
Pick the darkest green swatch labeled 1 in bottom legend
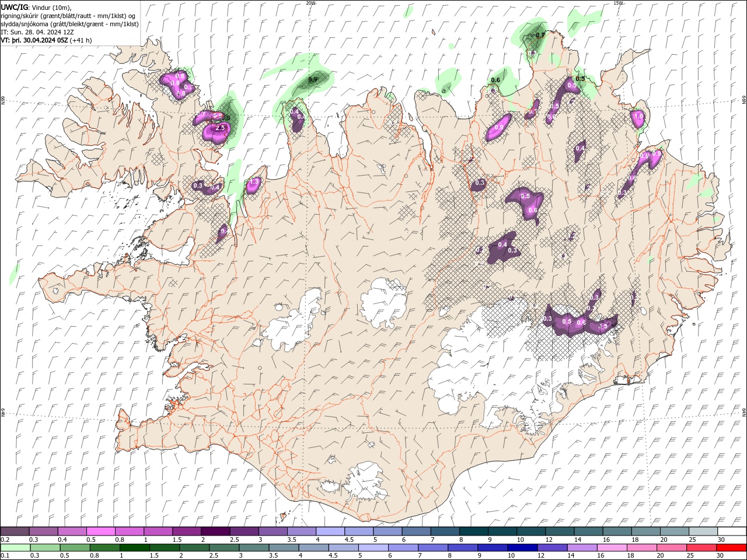(x=135, y=548)
